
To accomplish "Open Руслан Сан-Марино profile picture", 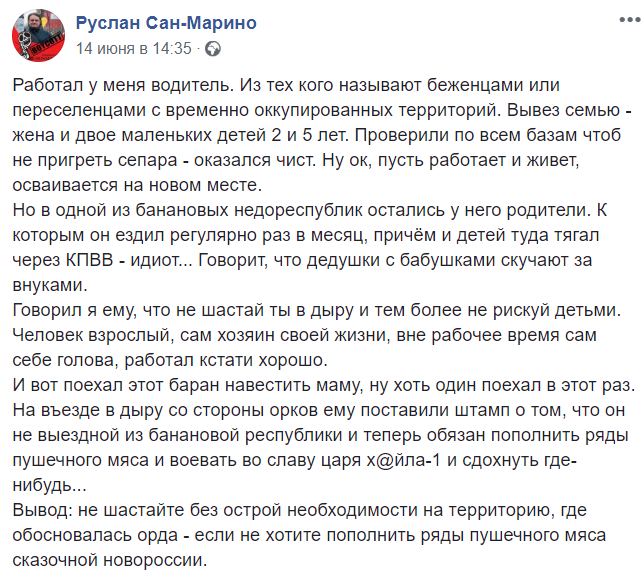I will coord(38,36).
